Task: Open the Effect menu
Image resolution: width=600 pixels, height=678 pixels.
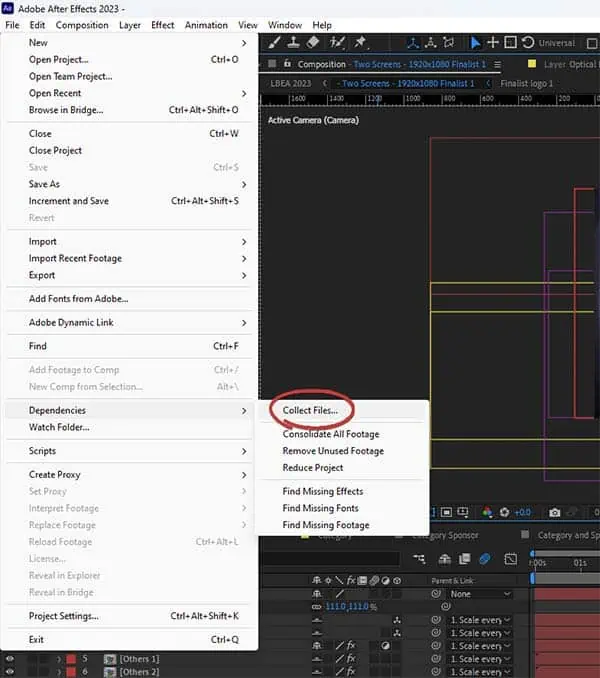Action: (163, 25)
